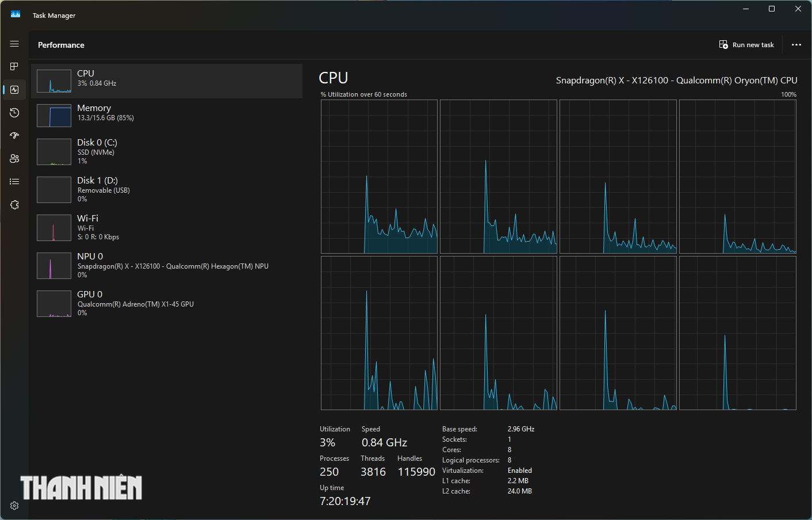Click the large CPU title
Viewport: 812px width, 520px height.
(x=334, y=78)
